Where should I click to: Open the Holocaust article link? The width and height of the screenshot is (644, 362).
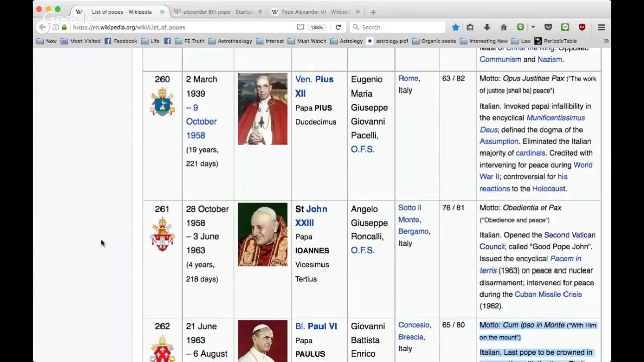point(548,189)
